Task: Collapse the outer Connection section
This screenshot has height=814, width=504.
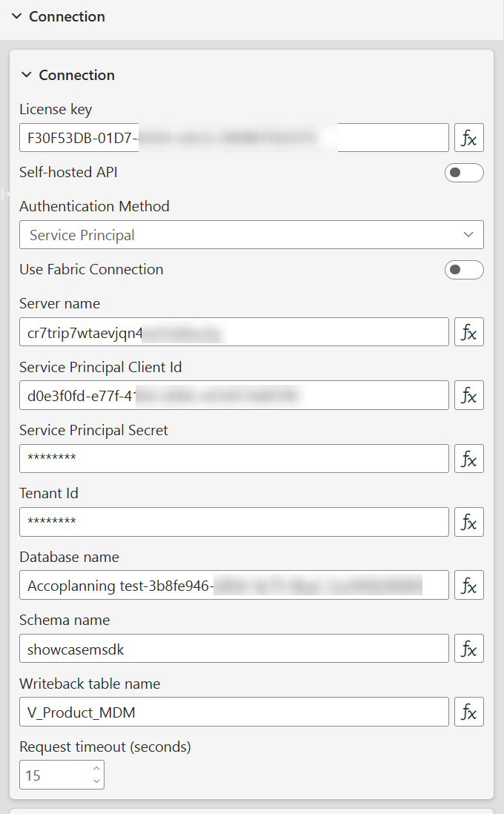Action: (x=17, y=16)
